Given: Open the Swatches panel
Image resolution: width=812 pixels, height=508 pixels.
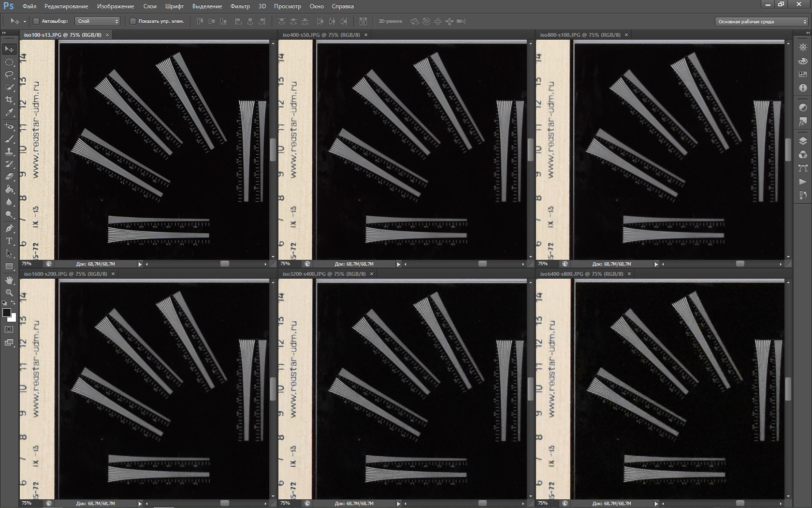Looking at the screenshot, I should tap(803, 75).
